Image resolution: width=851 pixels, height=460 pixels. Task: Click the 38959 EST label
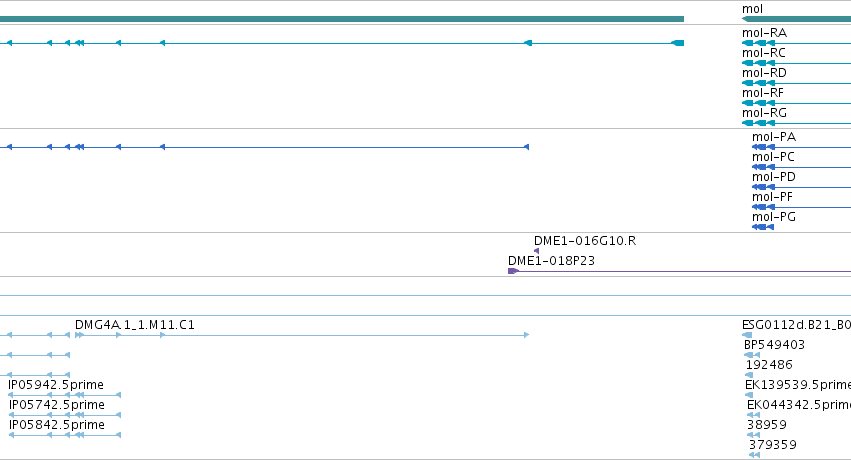click(767, 425)
